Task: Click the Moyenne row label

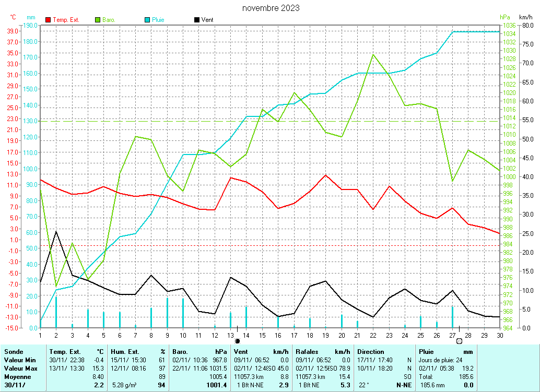Action: pyautogui.click(x=17, y=376)
